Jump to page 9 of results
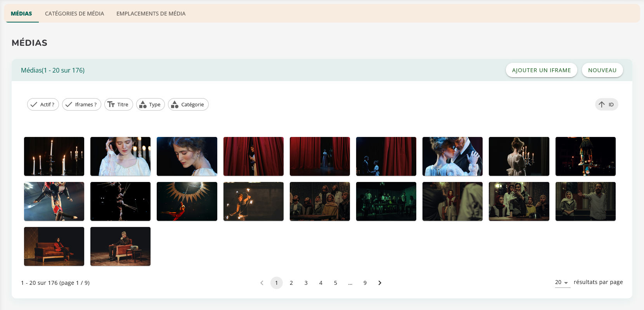644x310 pixels. pyautogui.click(x=365, y=283)
